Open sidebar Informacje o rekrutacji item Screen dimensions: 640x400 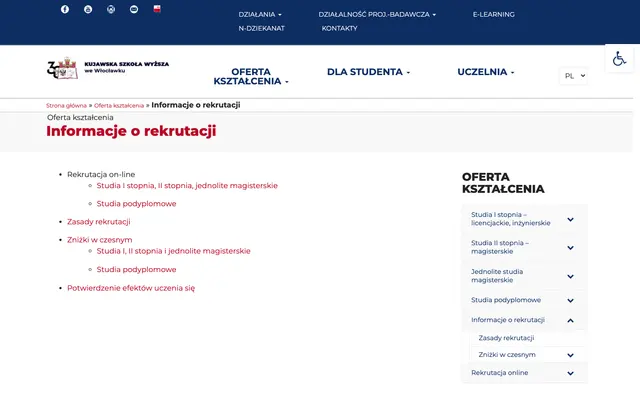[x=508, y=320]
